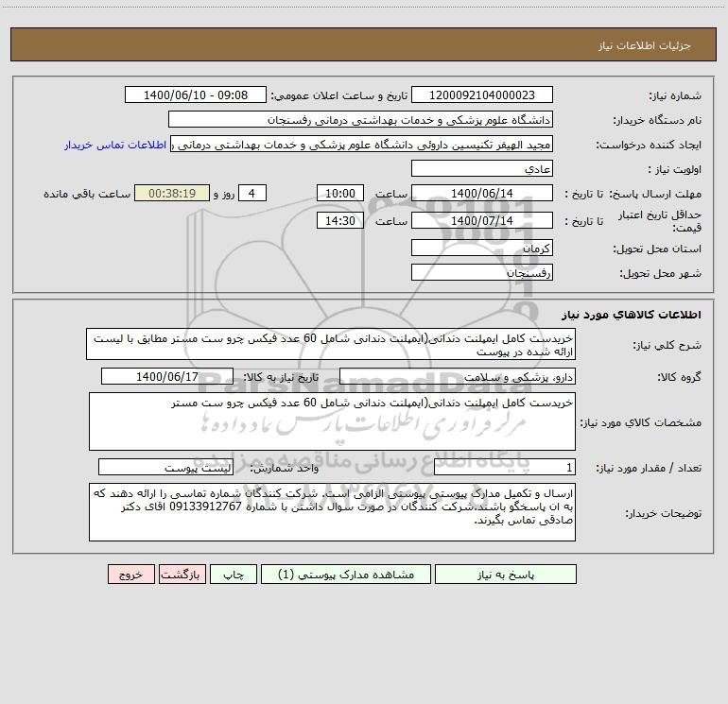Click the جزئیات اطلاعات نیاز header title
728x704 pixels.
click(645, 45)
